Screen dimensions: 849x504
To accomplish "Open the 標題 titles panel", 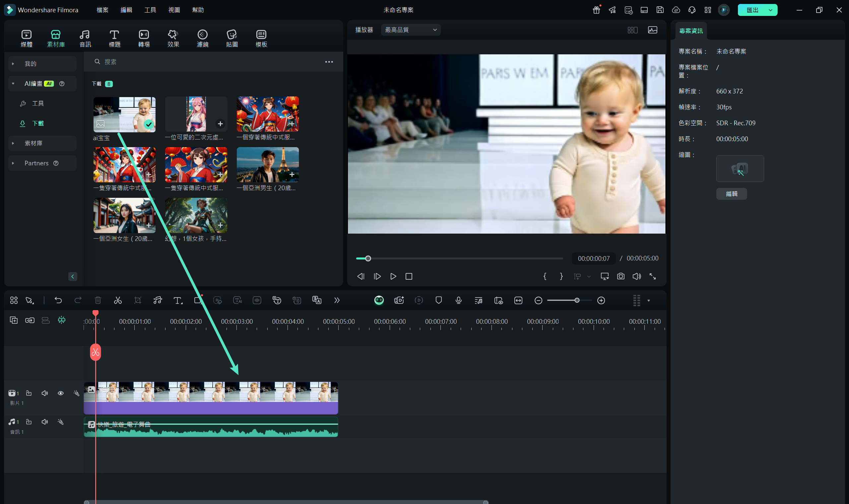I will (114, 38).
